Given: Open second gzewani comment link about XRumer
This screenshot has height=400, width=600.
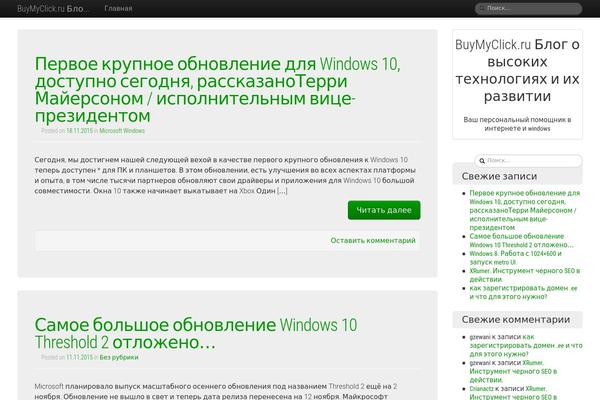Looking at the screenshot, I should pyautogui.click(x=513, y=371).
